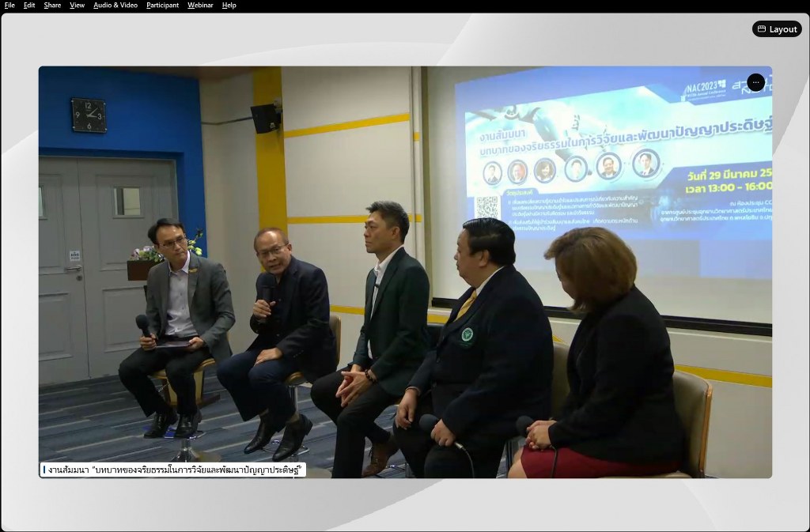The height and width of the screenshot is (532, 810).
Task: Click the wall-mounted loudspeaker in the video
Action: 266,118
